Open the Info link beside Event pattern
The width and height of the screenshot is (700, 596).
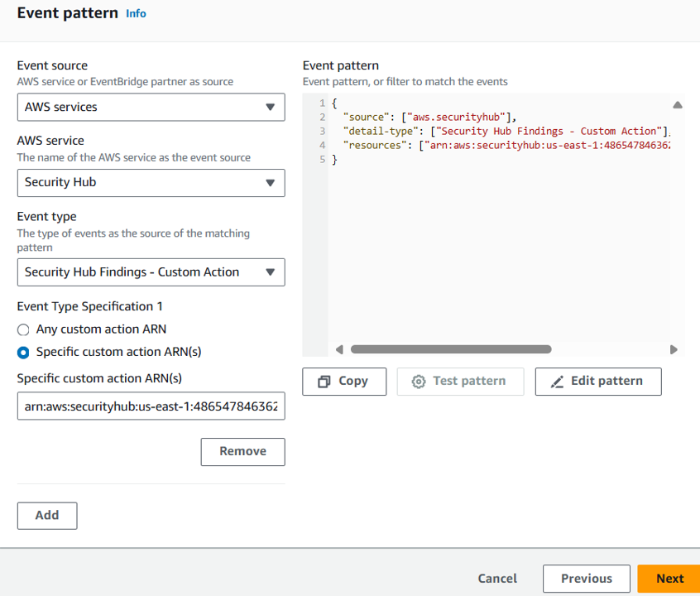pyautogui.click(x=136, y=14)
